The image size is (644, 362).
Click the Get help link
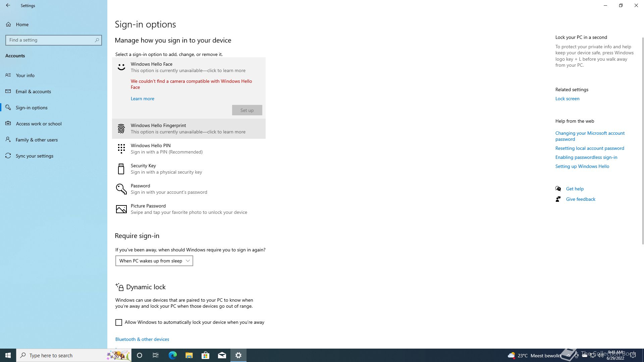tap(575, 189)
